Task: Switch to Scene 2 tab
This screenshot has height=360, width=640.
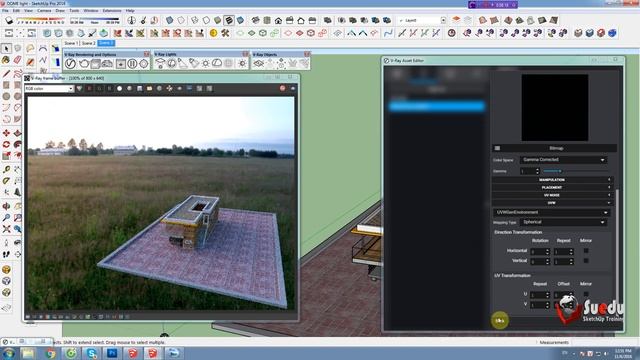Action: (88, 43)
